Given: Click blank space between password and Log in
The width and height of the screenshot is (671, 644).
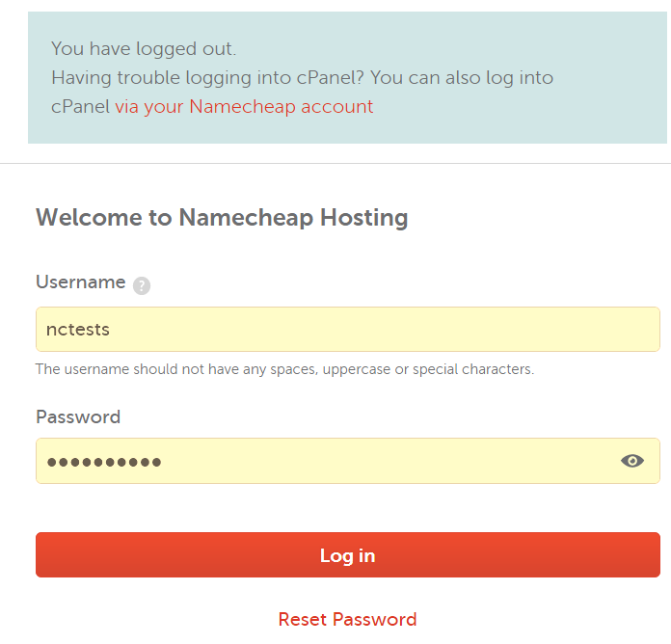Looking at the screenshot, I should pos(347,508).
